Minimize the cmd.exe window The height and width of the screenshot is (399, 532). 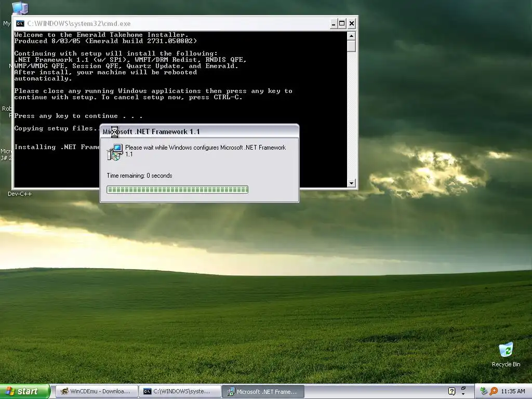(333, 23)
